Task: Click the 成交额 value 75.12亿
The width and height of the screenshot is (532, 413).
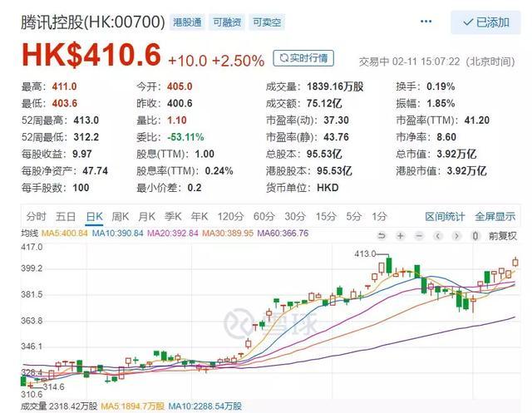Action: click(324, 103)
